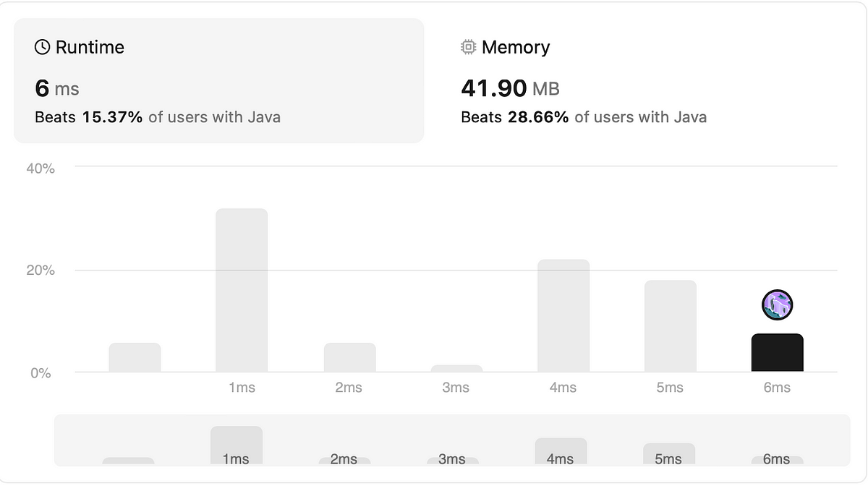Click the 5ms bar in main chart
Image resolution: width=868 pixels, height=486 pixels.
(671, 326)
